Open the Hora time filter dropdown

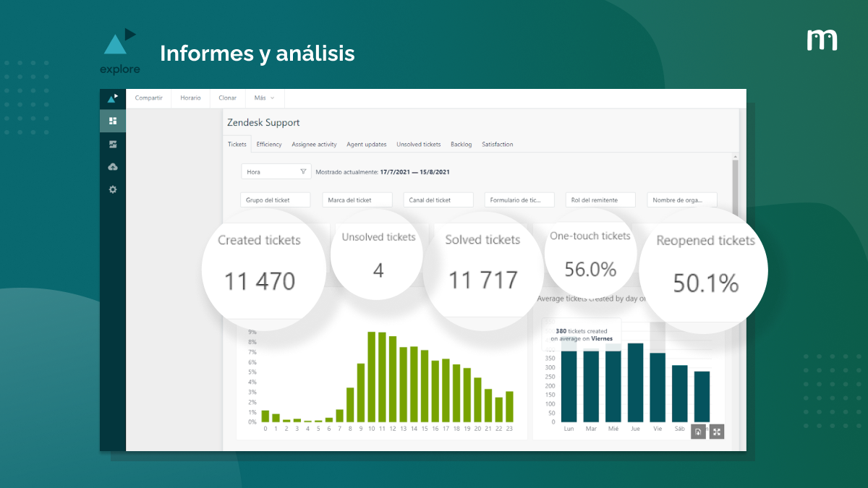pos(276,172)
